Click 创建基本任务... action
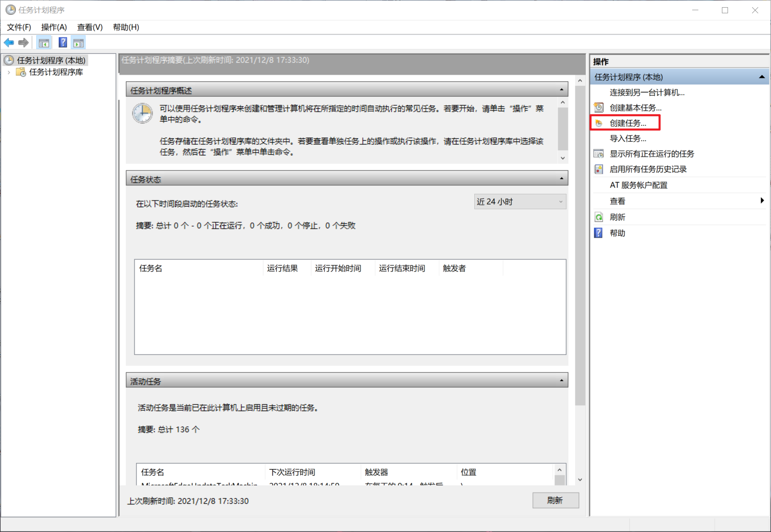The image size is (771, 532). click(x=635, y=108)
